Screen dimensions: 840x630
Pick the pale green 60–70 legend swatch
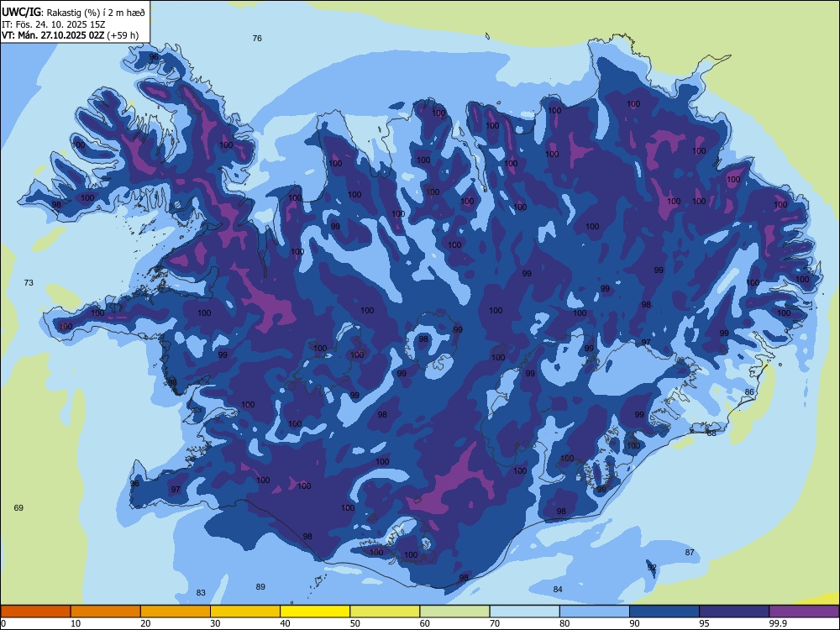click(454, 612)
